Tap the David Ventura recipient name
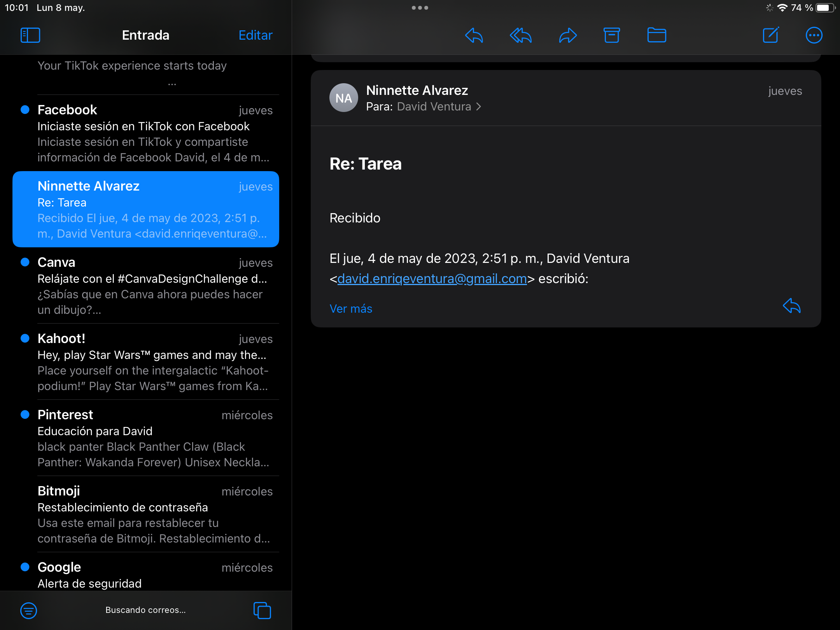Screen dimensions: 840x630 point(434,107)
